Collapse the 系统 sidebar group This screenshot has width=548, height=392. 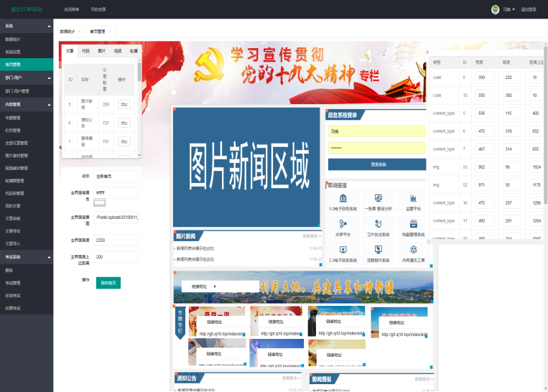pyautogui.click(x=49, y=26)
